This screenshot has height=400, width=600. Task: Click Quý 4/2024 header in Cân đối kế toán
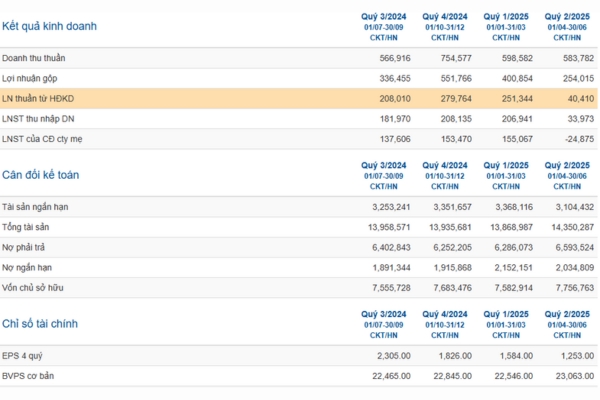pos(445,165)
